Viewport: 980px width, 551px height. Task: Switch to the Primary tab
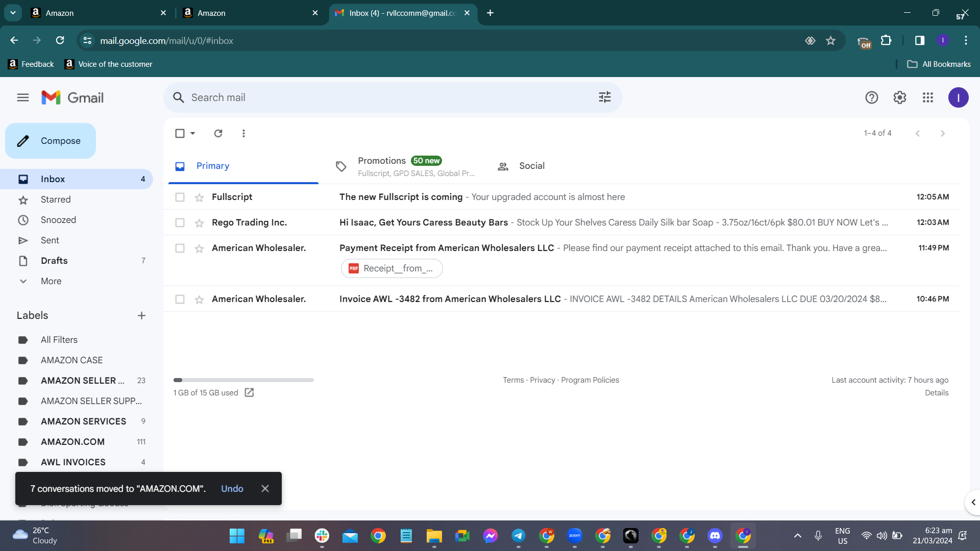(243, 166)
